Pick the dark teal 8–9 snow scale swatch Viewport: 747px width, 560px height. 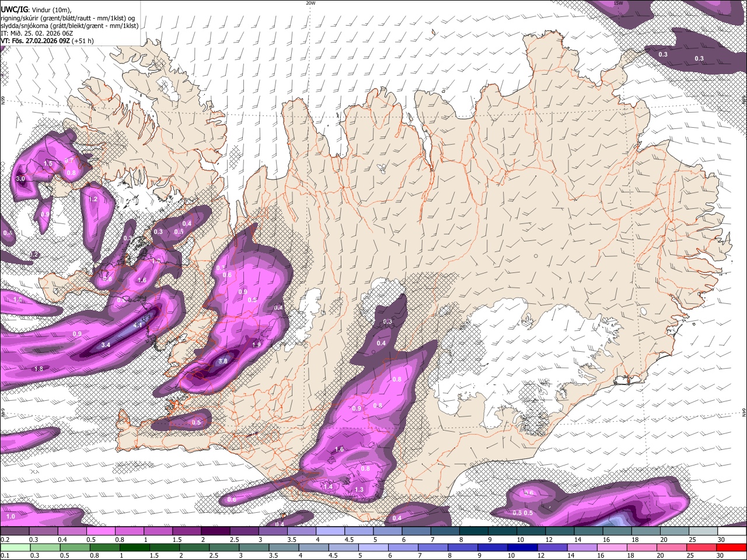pyautogui.click(x=474, y=531)
